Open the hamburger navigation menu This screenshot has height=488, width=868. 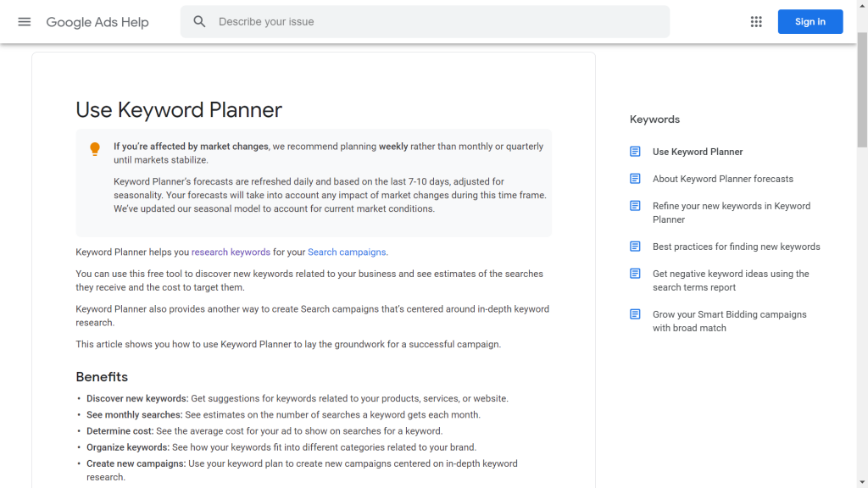(x=24, y=22)
